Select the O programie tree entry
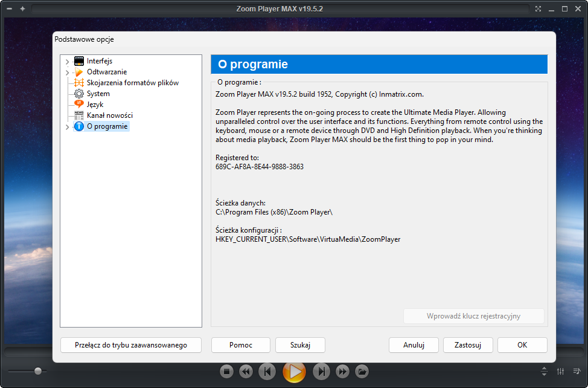588x388 pixels. [107, 126]
